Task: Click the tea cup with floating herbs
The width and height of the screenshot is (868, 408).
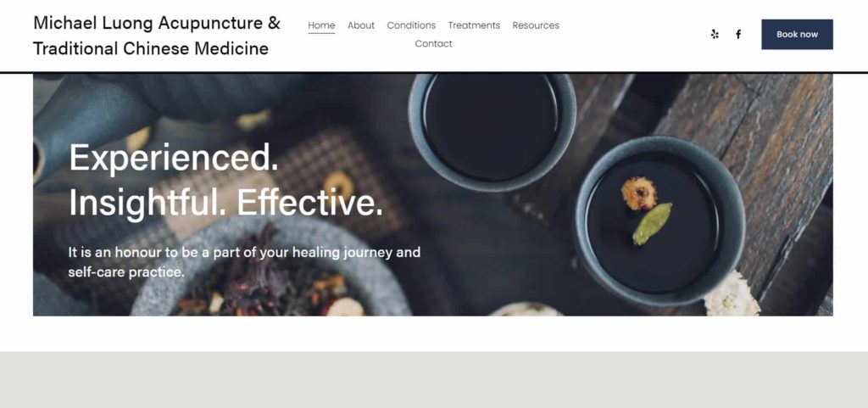Action: point(659,221)
